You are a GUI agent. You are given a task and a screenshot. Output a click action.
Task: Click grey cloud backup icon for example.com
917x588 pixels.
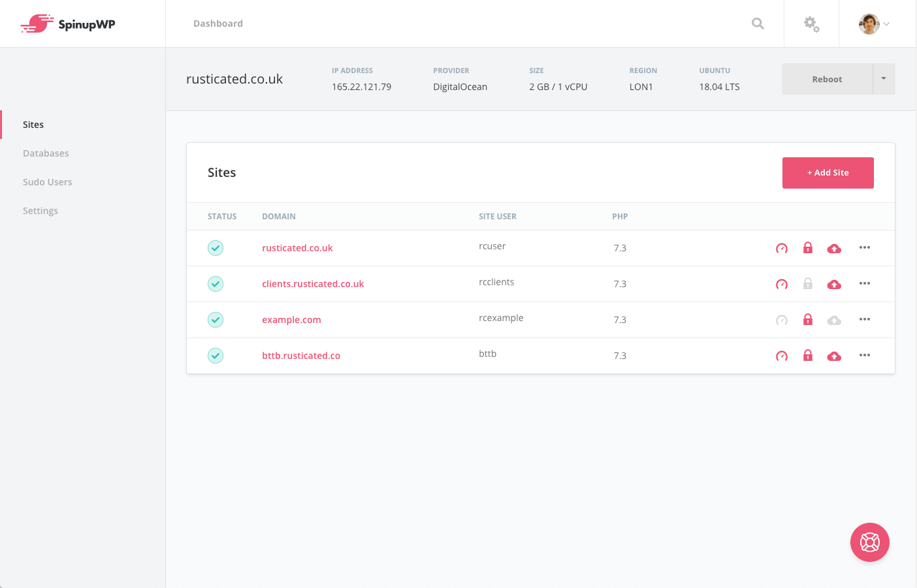click(x=834, y=320)
